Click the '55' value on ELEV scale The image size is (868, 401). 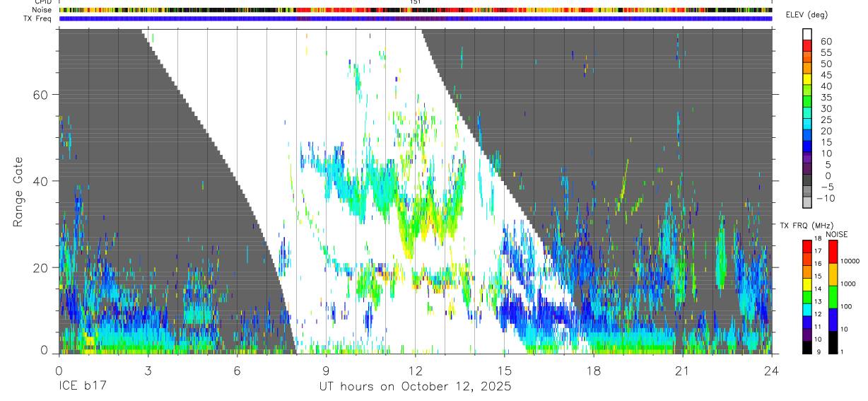tap(826, 52)
